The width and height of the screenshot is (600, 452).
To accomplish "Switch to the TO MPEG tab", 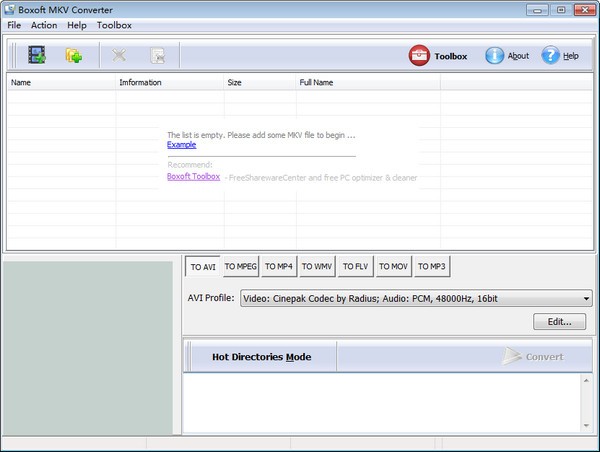I will coord(241,266).
